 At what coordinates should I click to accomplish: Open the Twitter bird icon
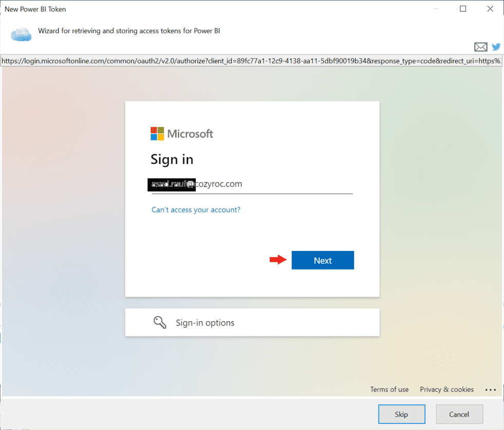(x=496, y=47)
